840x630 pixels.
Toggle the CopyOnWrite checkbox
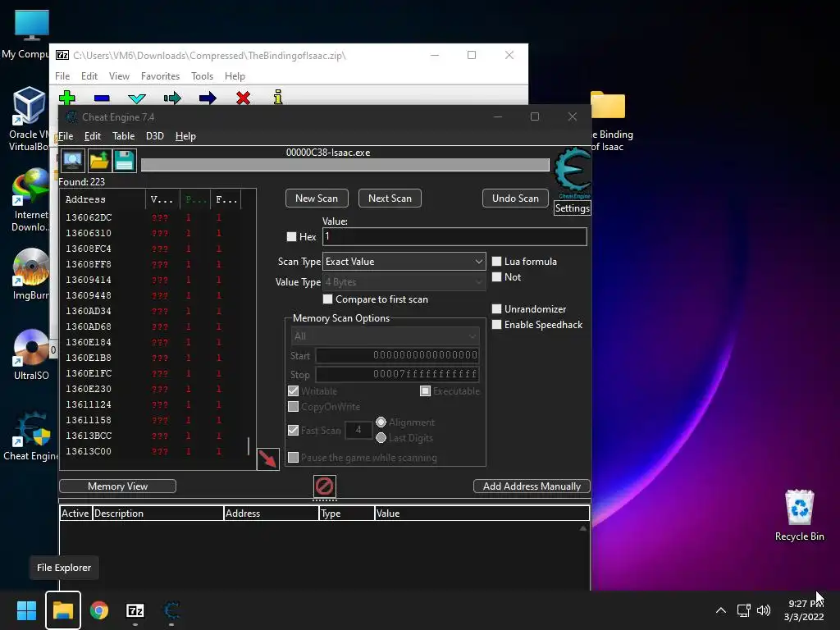click(x=293, y=407)
